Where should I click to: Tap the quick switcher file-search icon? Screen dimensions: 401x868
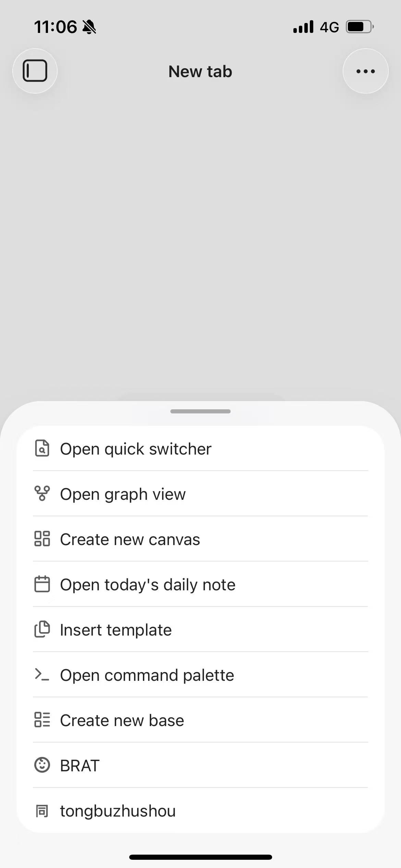tap(42, 448)
